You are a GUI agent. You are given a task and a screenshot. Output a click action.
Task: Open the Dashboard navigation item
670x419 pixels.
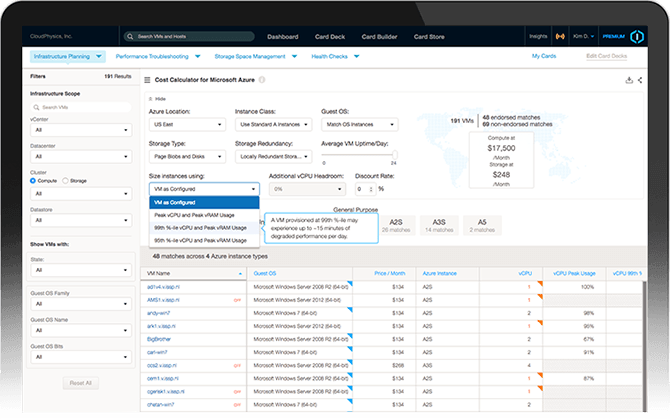283,37
